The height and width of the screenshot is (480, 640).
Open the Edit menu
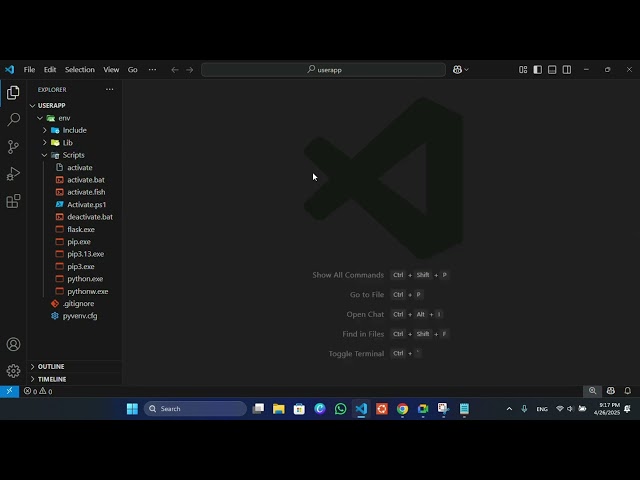pos(50,70)
